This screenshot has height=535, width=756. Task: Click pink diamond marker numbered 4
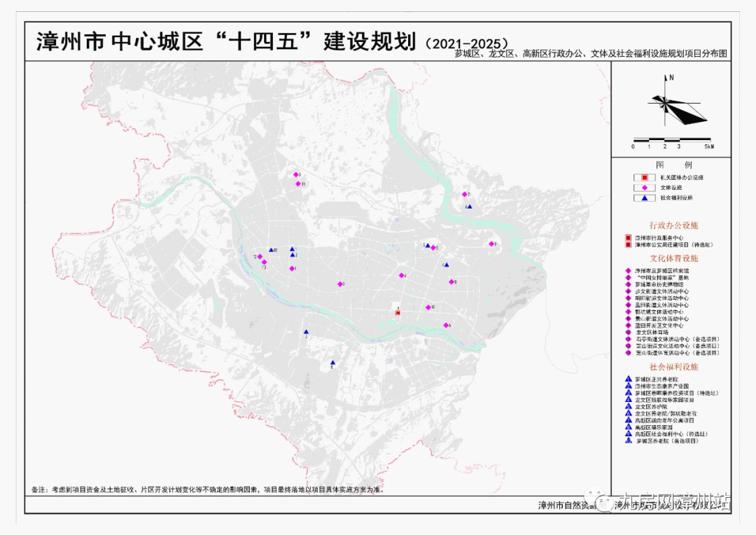click(x=401, y=275)
